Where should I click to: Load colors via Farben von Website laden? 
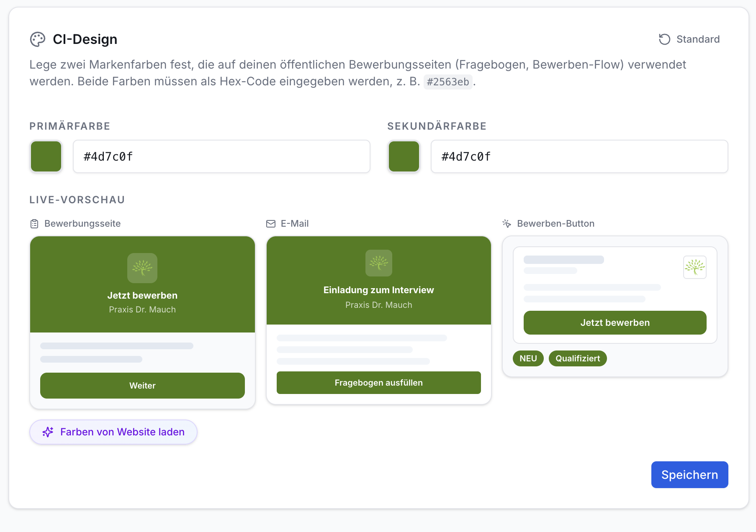tap(113, 432)
